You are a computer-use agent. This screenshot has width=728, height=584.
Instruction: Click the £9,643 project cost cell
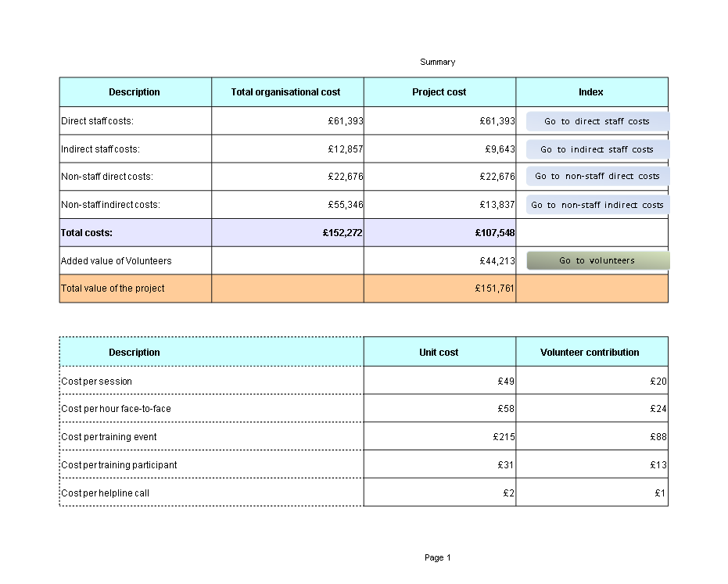tap(440, 149)
